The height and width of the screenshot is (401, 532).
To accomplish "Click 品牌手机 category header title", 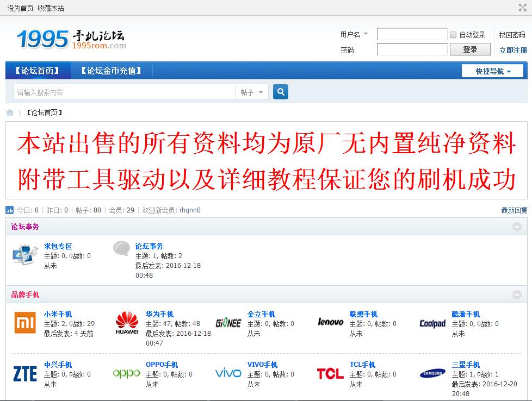I will [x=25, y=295].
